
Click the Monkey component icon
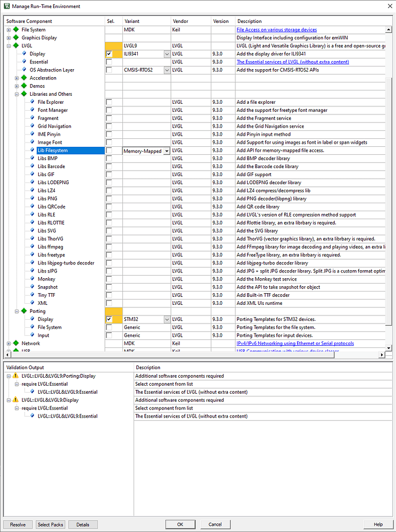click(32, 279)
